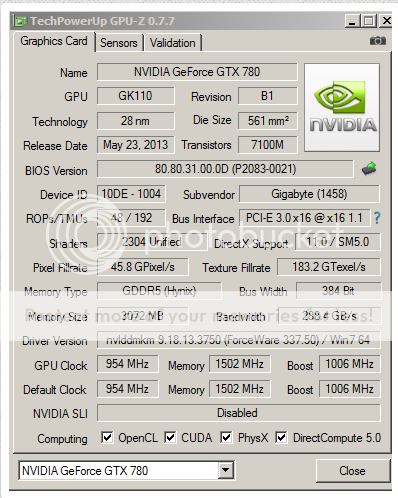
Task: Click the BIOS Version label
Action: coord(56,171)
